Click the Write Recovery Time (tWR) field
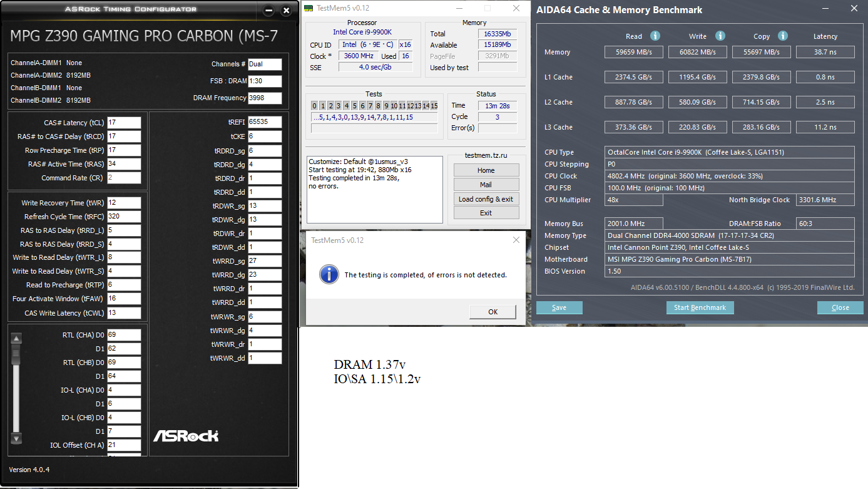This screenshot has width=868, height=489. pos(124,203)
